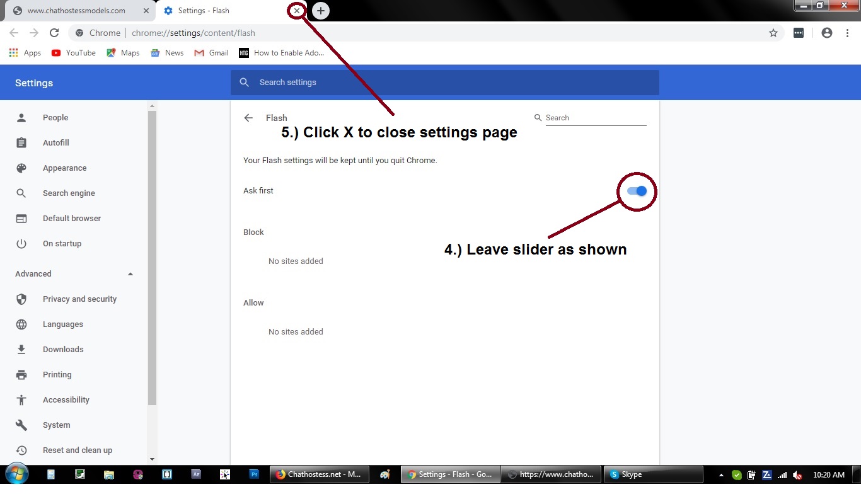Screen dimensions: 861x504
Task: Click the sidebar scrollbar up arrow
Action: pyautogui.click(x=152, y=106)
